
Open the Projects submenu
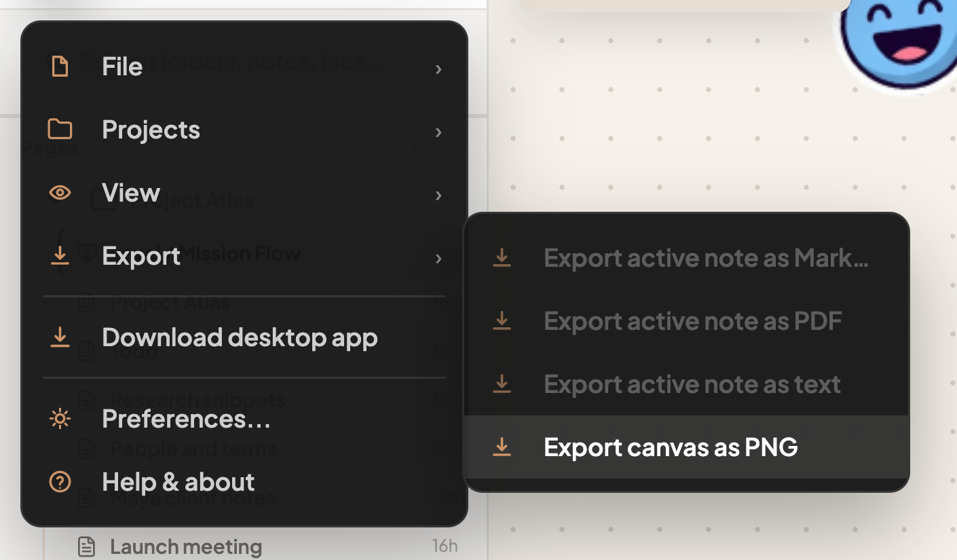pos(244,130)
